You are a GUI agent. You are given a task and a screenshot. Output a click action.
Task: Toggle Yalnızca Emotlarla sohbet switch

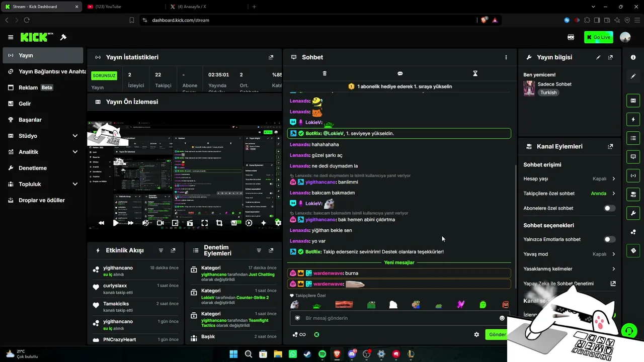tap(609, 239)
